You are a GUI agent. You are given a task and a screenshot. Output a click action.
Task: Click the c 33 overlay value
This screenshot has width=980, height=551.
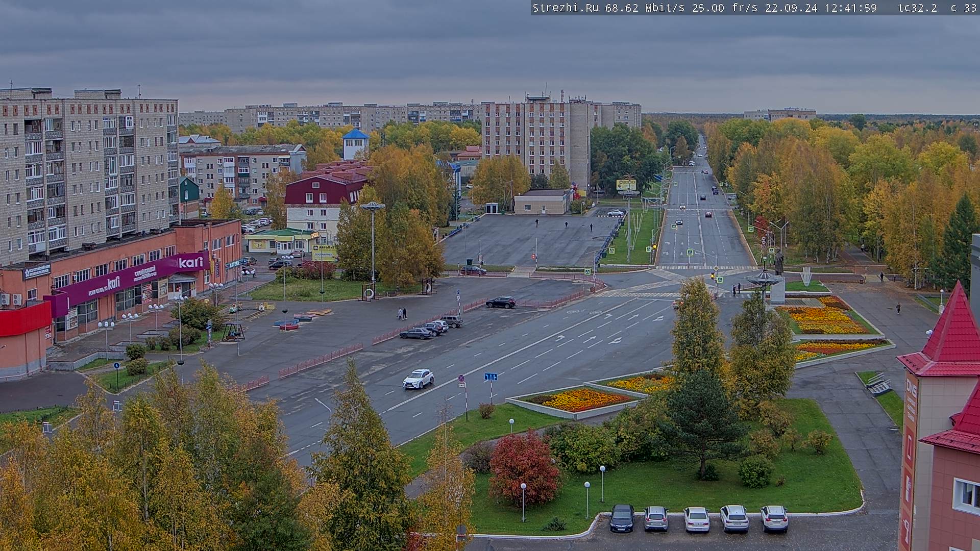(x=964, y=8)
